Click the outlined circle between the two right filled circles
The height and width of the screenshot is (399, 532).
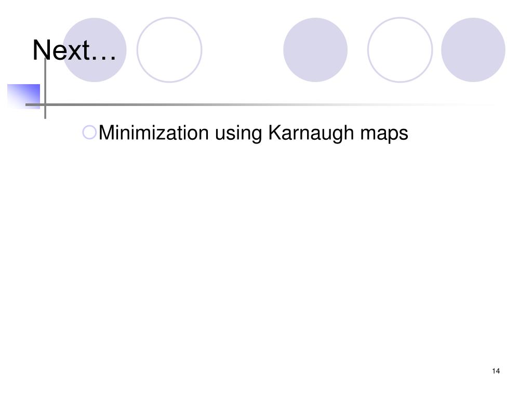400,50
